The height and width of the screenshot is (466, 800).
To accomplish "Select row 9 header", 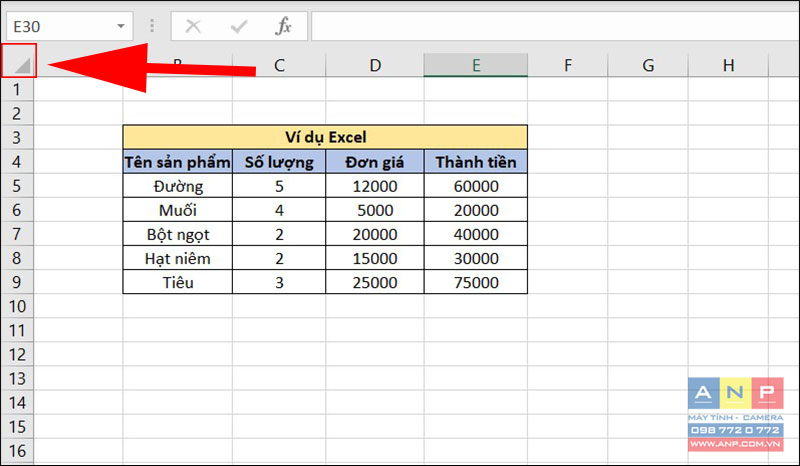I will [17, 282].
